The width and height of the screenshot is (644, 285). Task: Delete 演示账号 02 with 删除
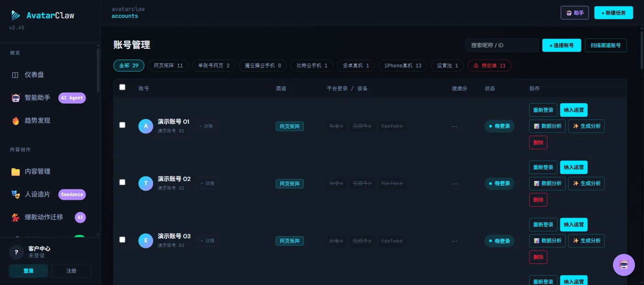pyautogui.click(x=538, y=200)
